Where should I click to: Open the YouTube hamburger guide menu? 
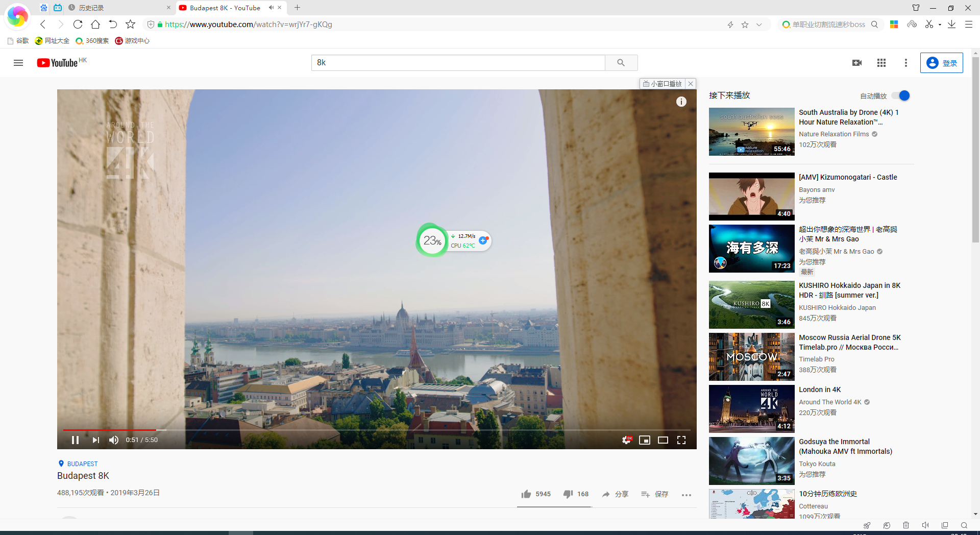pyautogui.click(x=18, y=63)
